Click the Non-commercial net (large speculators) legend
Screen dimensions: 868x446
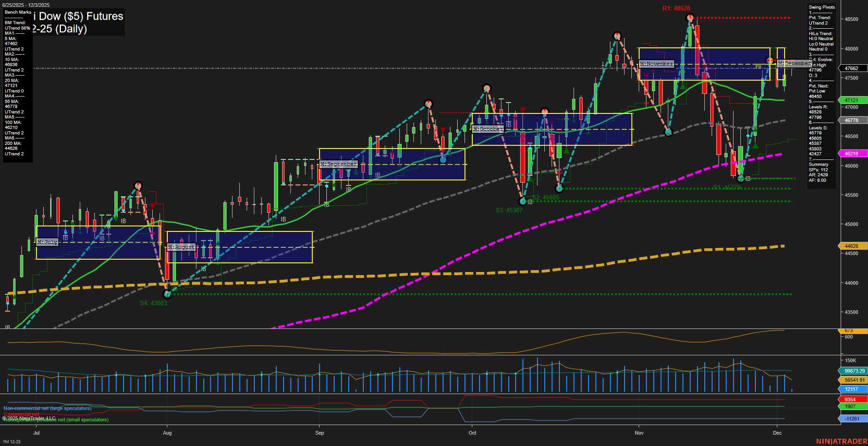pos(47,408)
